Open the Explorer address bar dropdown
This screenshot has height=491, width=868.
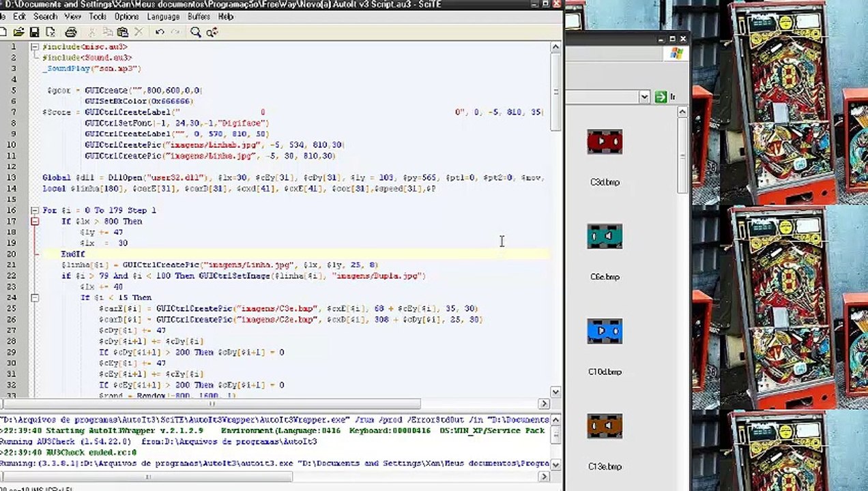644,97
